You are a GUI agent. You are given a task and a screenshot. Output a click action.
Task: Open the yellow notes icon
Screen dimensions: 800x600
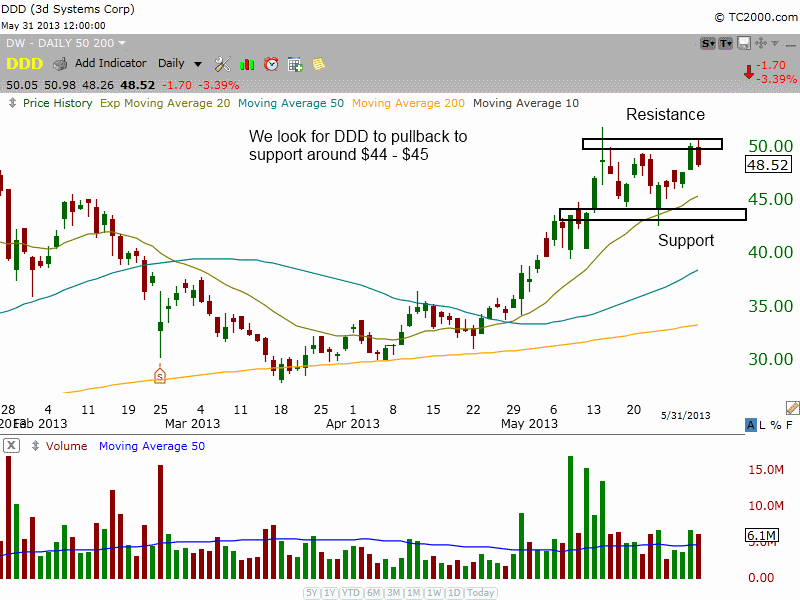coord(318,63)
